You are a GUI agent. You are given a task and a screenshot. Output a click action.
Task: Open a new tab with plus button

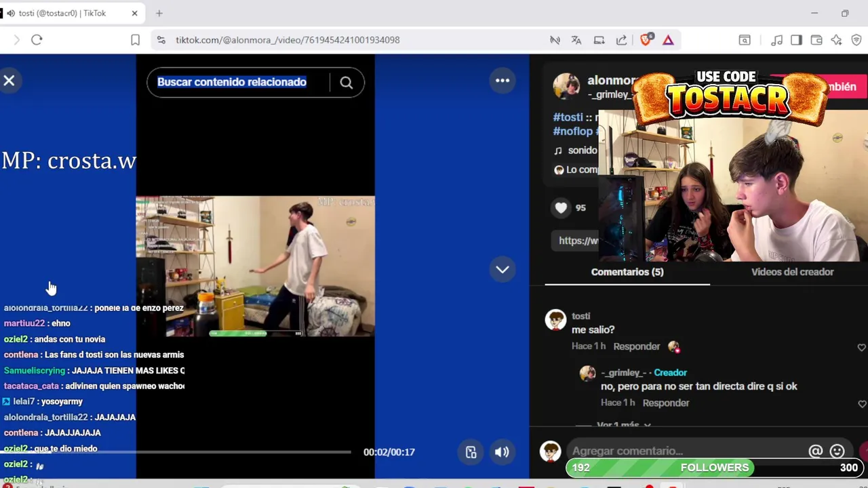click(x=159, y=13)
